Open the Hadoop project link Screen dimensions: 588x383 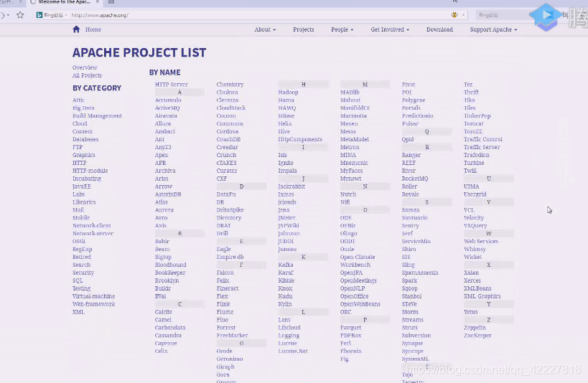tap(288, 93)
